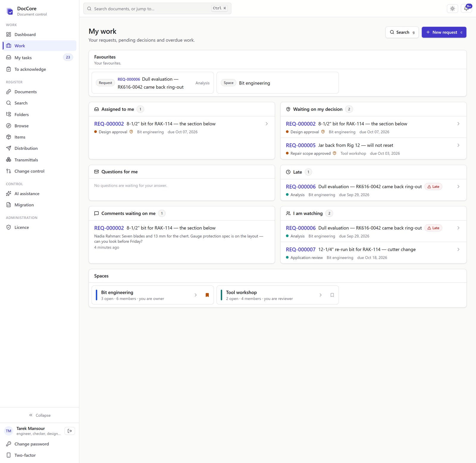The height and width of the screenshot is (463, 476).
Task: Click the Migration file icon
Action: click(x=9, y=205)
